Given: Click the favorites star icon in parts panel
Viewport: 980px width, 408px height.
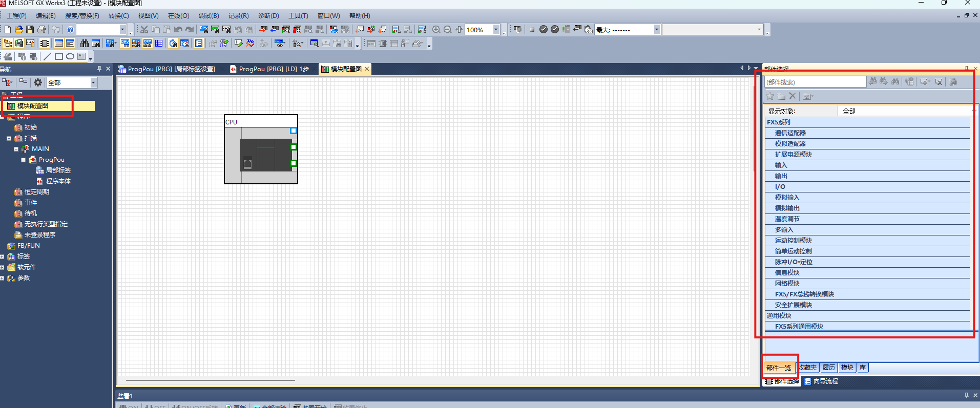Looking at the screenshot, I should coord(770,96).
